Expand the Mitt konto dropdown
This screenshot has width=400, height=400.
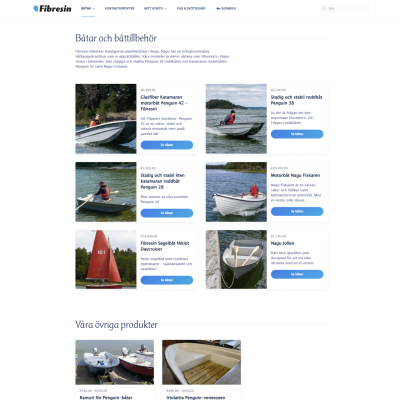click(155, 8)
